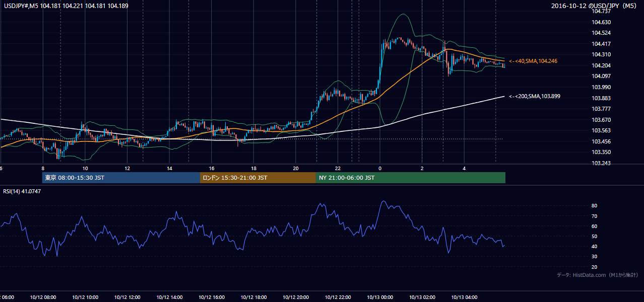Viewport: 644px width, 302px height.
Task: Click price axis value 103.350
Action: [x=601, y=152]
